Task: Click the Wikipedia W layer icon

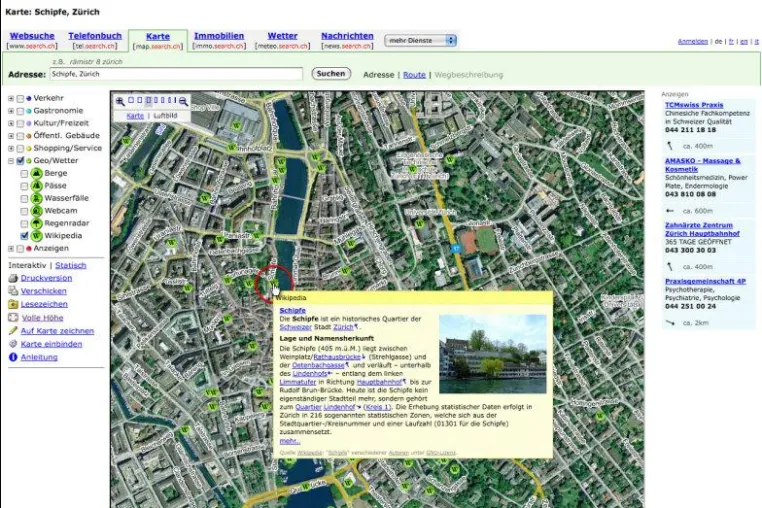Action: [x=36, y=236]
